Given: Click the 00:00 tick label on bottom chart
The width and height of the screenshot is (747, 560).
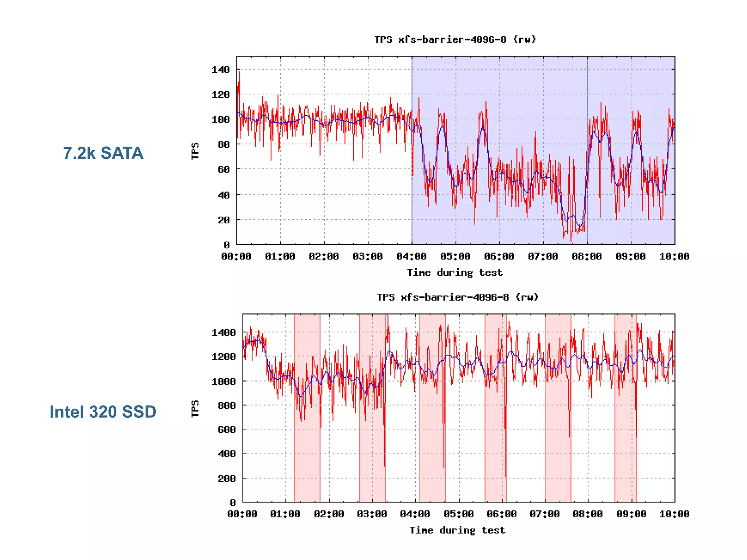Looking at the screenshot, I should (242, 514).
